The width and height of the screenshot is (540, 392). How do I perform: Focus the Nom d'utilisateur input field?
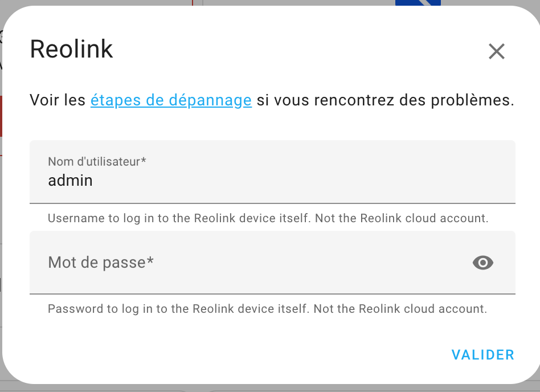tap(272, 172)
